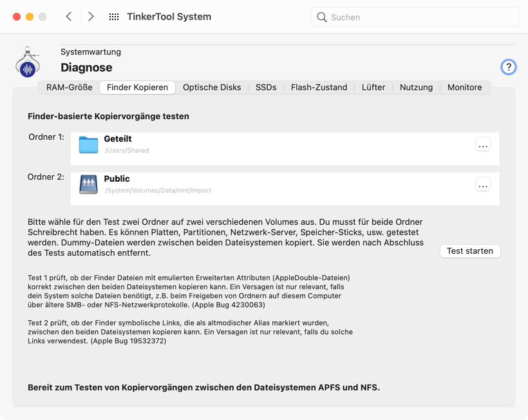
Task: Click the Finder-basierte Kopiervorgänge testen heading
Action: (108, 116)
